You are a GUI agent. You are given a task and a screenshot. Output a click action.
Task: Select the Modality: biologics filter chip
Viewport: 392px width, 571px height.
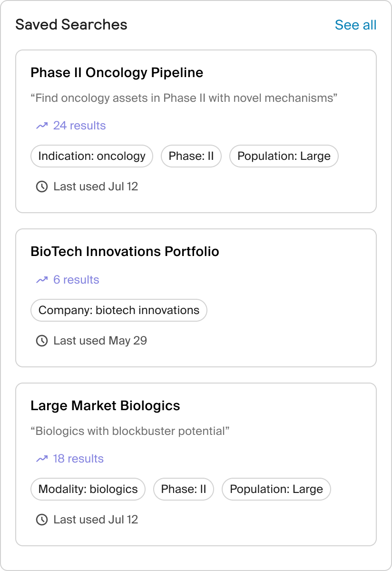point(88,489)
